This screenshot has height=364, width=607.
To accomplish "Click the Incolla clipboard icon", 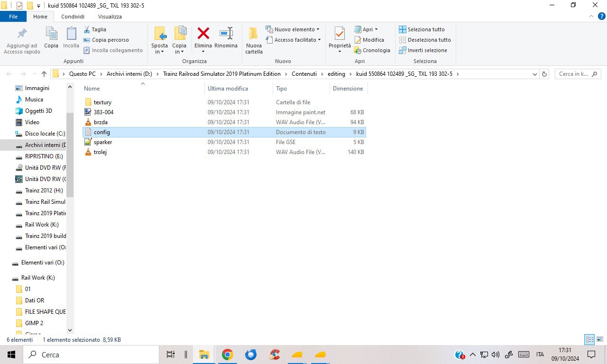I will (71, 34).
